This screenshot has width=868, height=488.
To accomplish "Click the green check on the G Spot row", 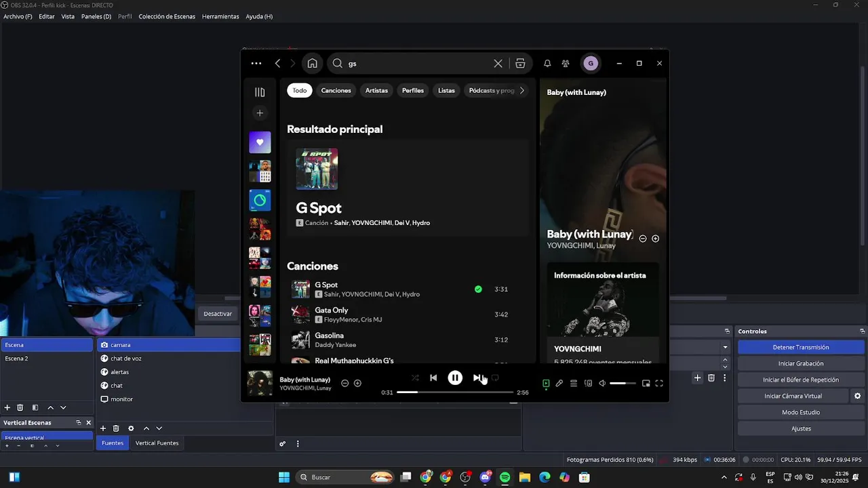I will tap(478, 289).
